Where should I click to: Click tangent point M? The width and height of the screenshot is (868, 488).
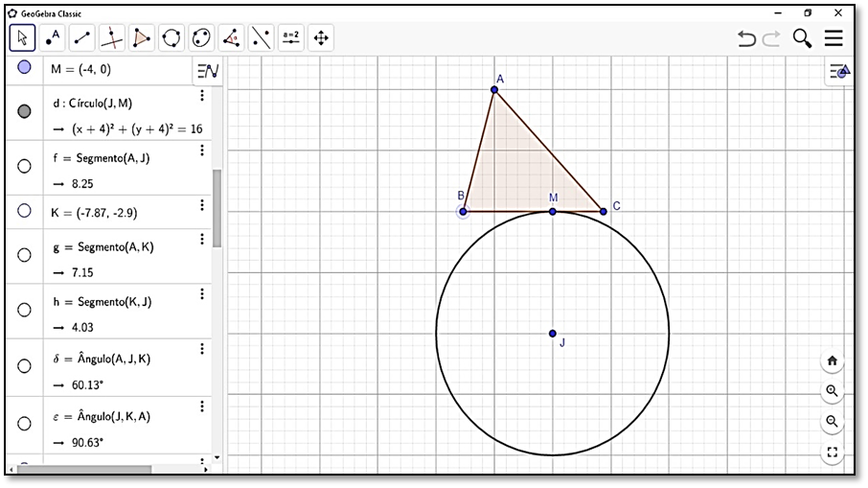pyautogui.click(x=553, y=212)
